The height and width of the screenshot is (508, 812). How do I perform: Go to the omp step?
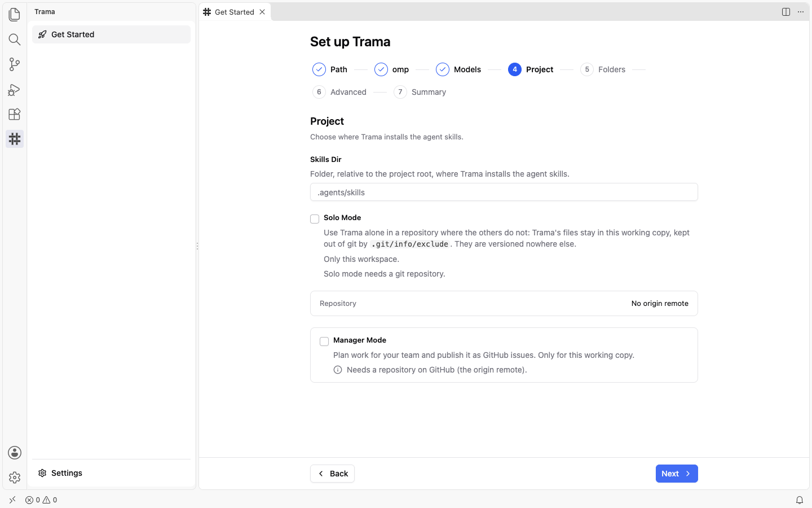(x=391, y=69)
